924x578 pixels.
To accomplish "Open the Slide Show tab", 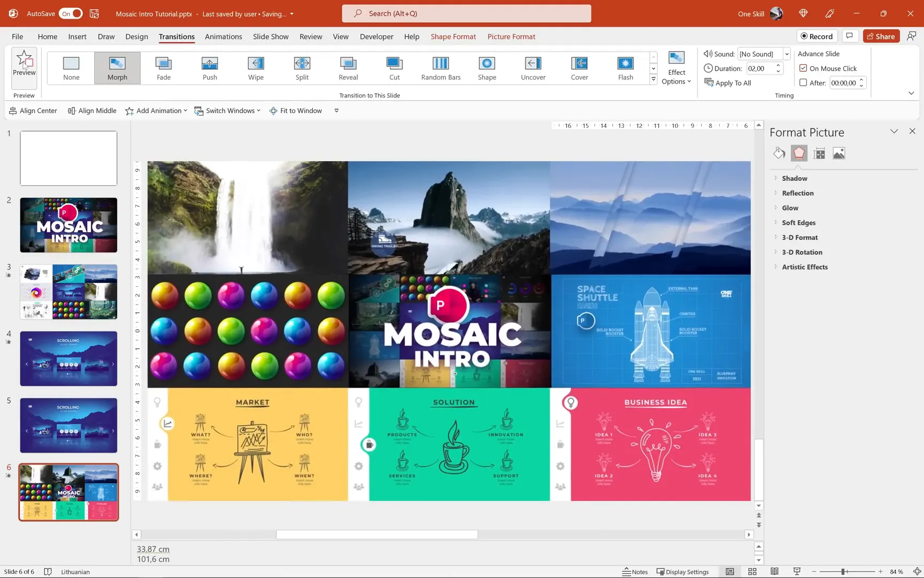I will pyautogui.click(x=271, y=36).
